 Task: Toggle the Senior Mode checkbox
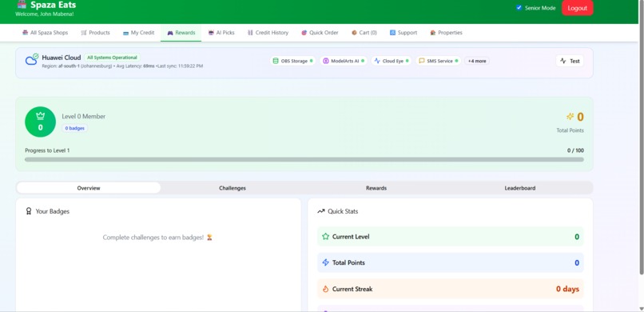click(519, 8)
